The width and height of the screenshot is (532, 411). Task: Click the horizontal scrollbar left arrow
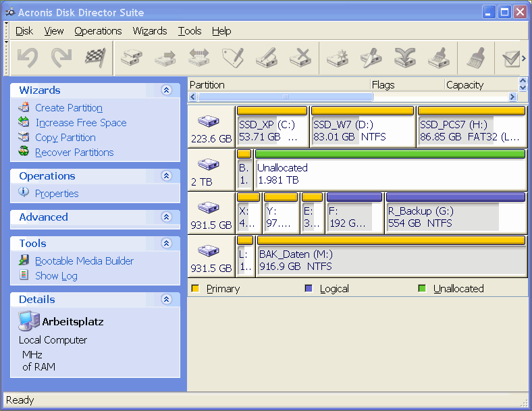193,97
